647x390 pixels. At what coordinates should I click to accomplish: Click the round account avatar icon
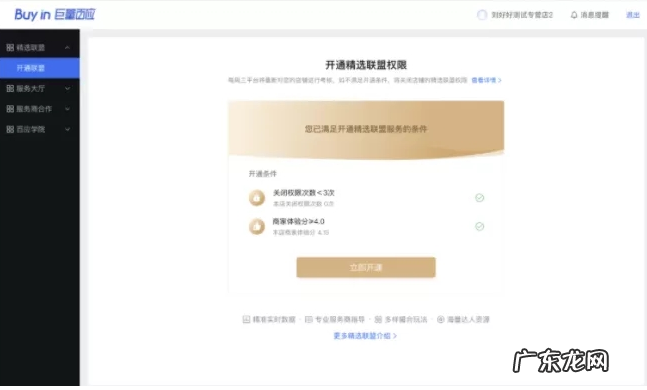[x=482, y=15]
